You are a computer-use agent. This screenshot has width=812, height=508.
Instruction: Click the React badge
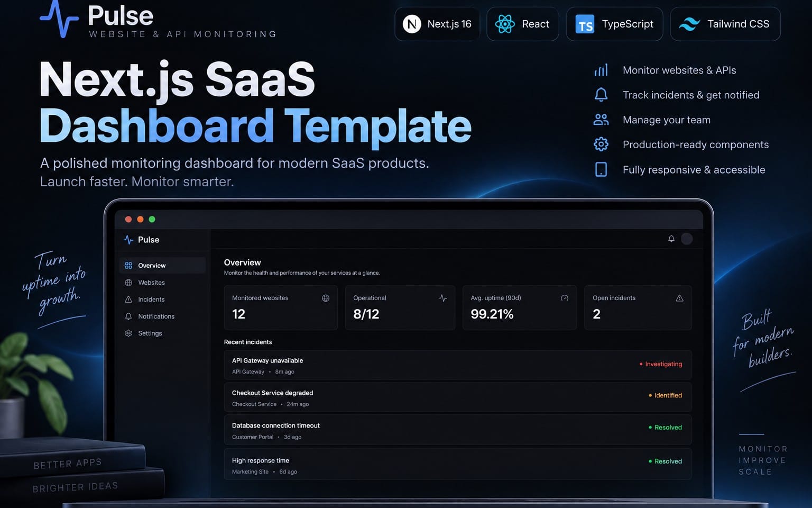(x=522, y=24)
